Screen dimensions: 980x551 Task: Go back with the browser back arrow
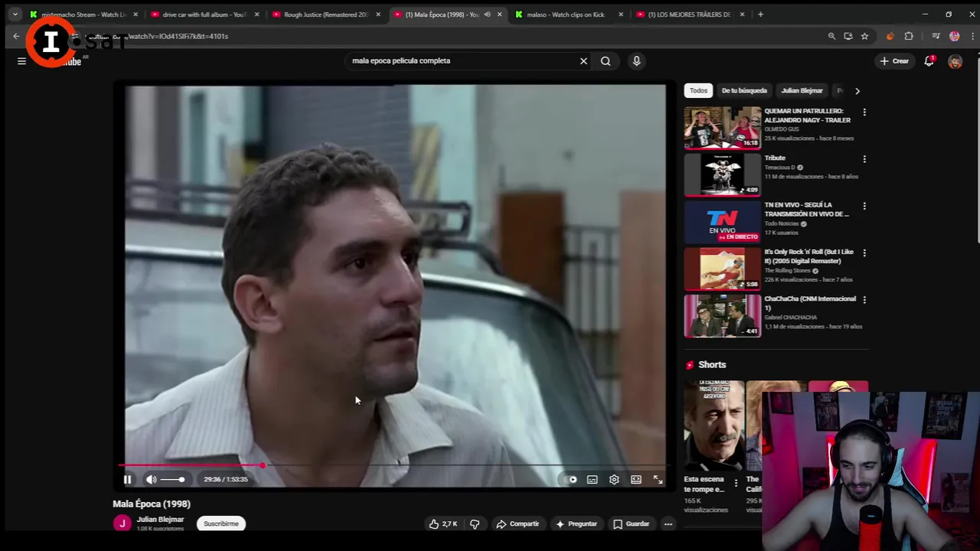pos(16,36)
